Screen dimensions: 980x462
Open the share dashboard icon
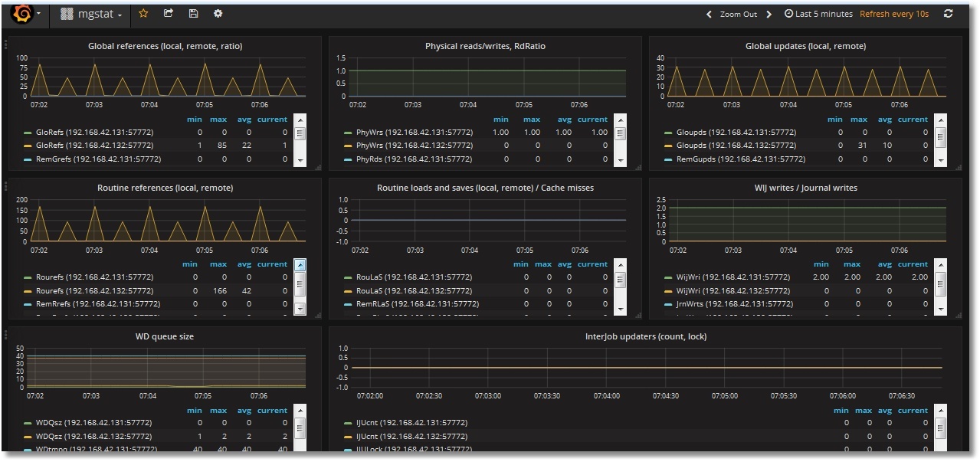167,13
